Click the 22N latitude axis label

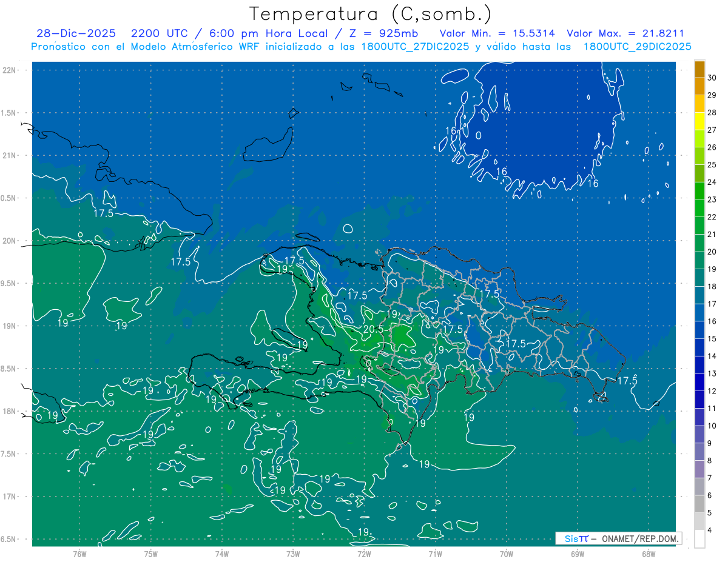[10, 70]
